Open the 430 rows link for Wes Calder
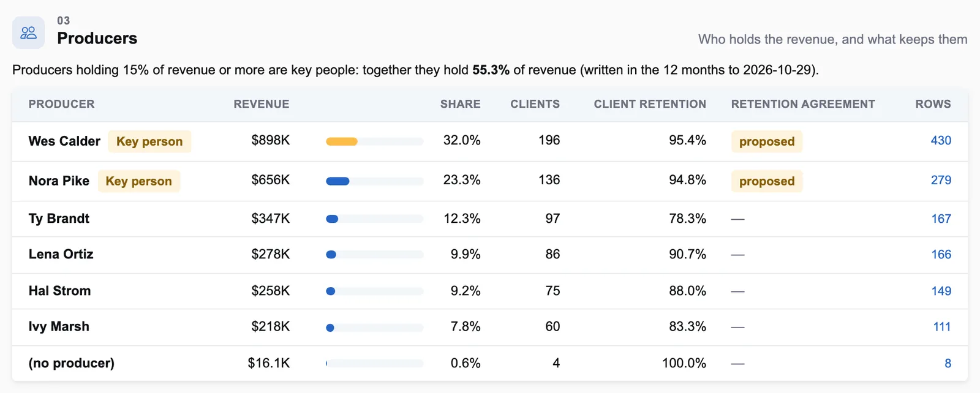Screen dimensions: 980x393 coord(941,140)
